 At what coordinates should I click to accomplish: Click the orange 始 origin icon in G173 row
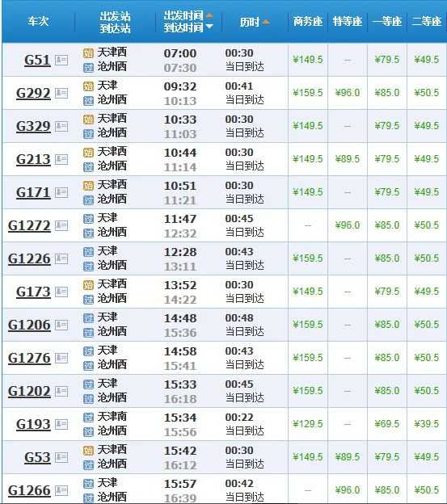(x=88, y=285)
